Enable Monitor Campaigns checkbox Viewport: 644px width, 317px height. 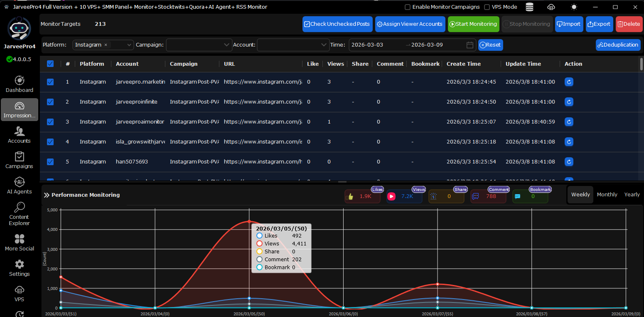(408, 7)
